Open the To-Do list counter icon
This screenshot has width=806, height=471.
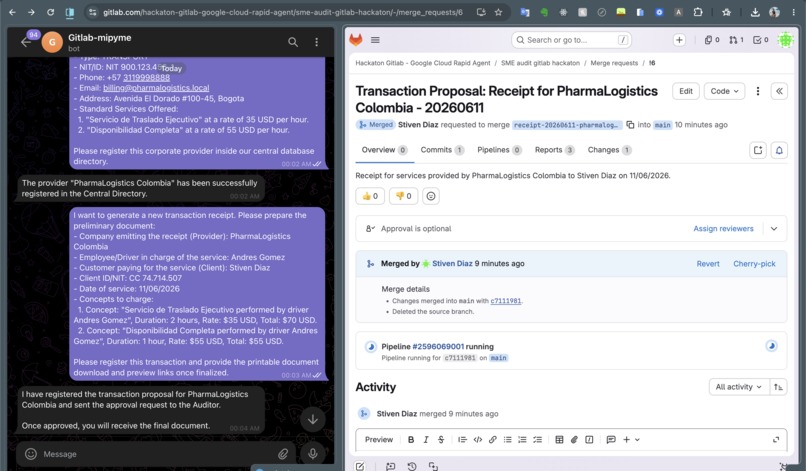[x=760, y=40]
